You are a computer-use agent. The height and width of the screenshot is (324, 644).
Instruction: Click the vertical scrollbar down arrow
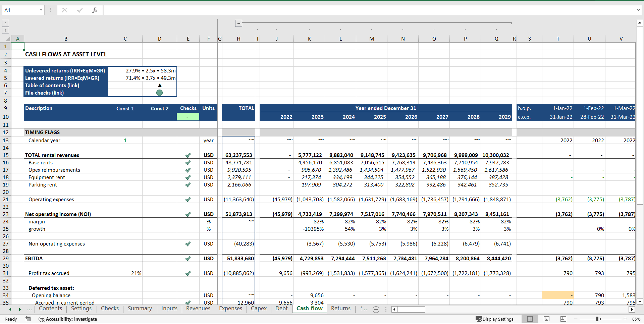pyautogui.click(x=640, y=301)
